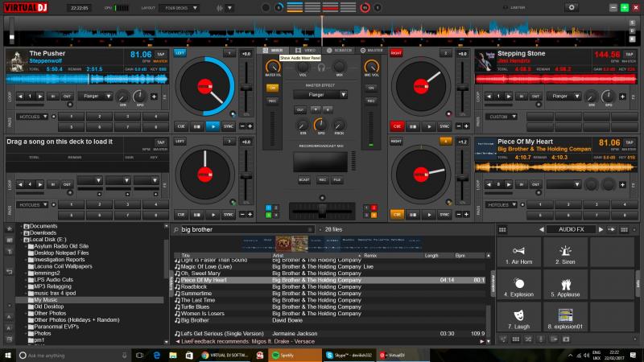Screen dimensions: 644x362
Task: Toggle RIGHT assignment on Stepping Stone deck
Action: (396, 53)
